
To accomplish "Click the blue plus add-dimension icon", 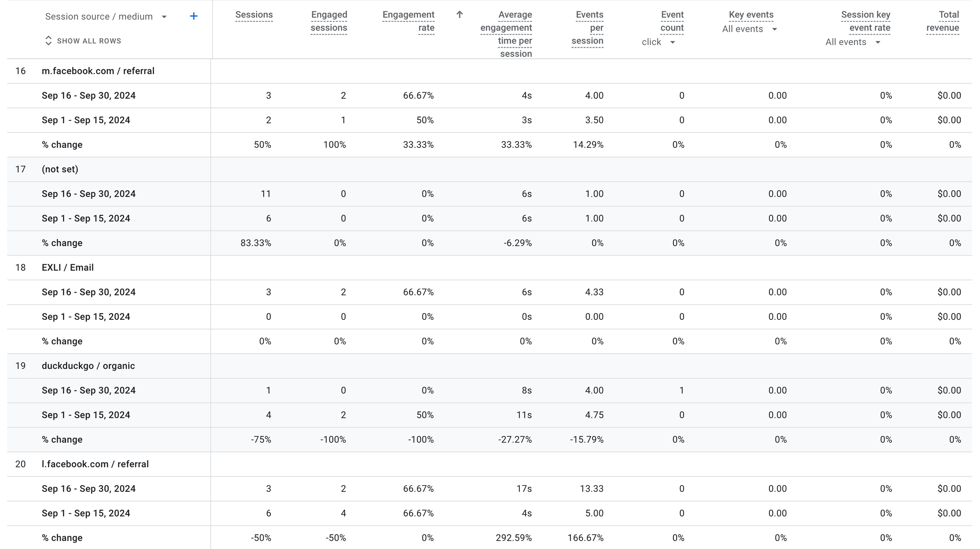I will coord(194,16).
